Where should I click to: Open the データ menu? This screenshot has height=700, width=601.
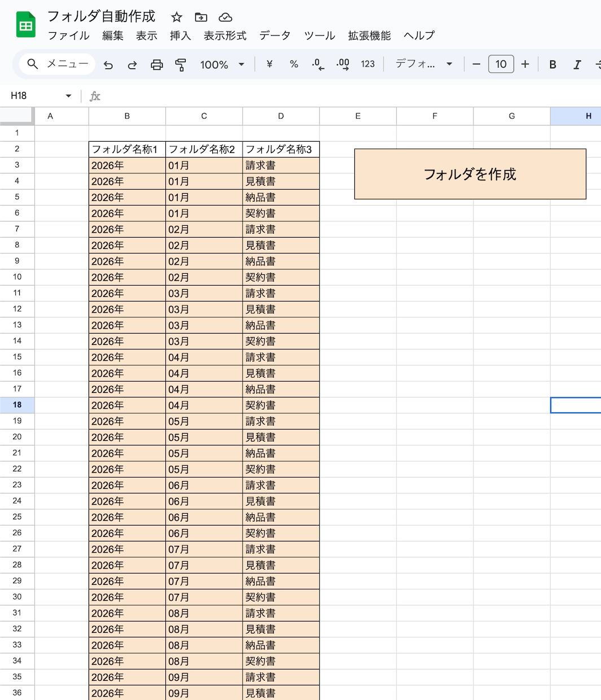point(275,36)
